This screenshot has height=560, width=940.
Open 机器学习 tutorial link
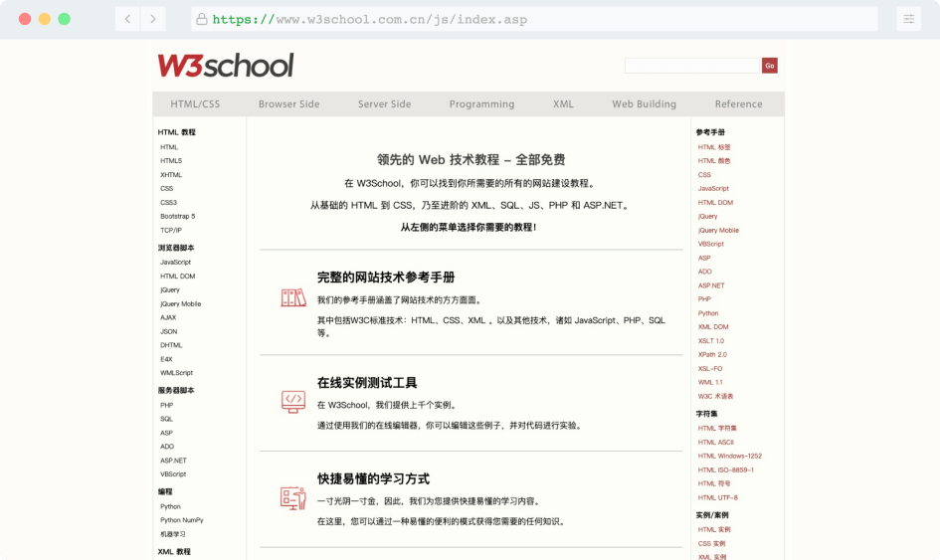pyautogui.click(x=173, y=533)
